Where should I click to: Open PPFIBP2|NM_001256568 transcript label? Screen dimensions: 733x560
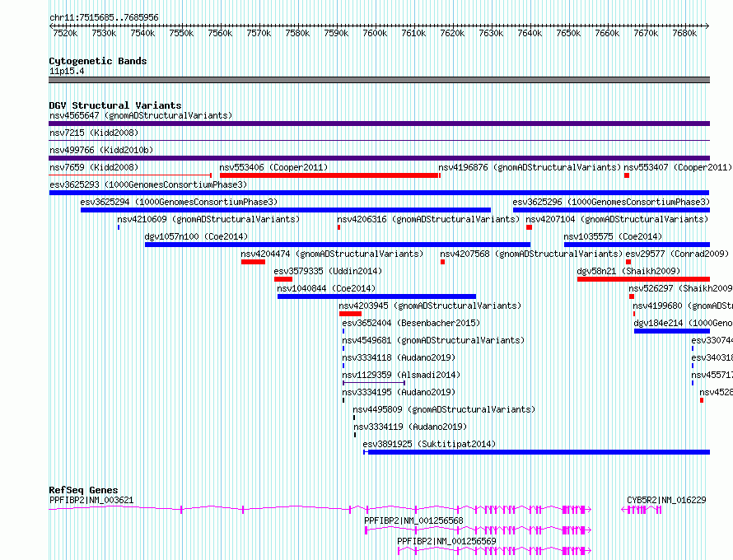click(413, 520)
